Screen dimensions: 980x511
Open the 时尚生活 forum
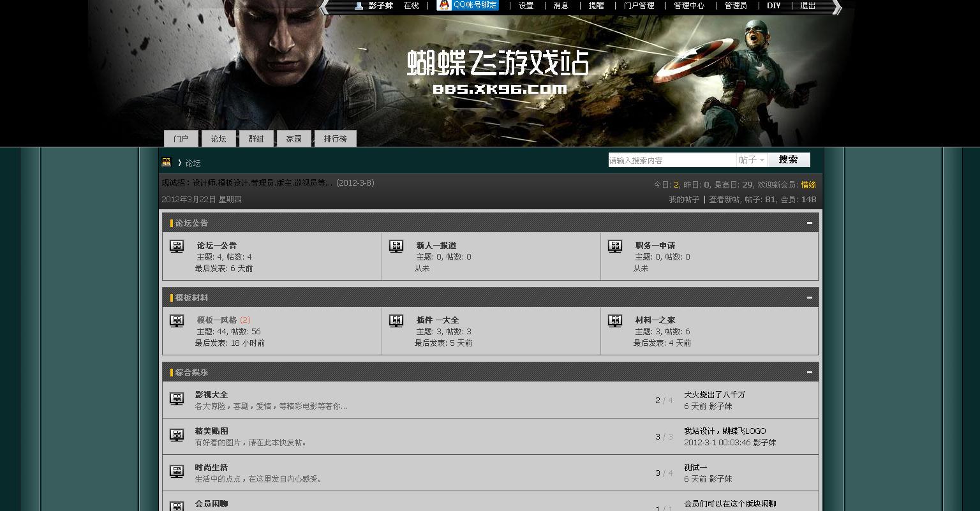211,468
